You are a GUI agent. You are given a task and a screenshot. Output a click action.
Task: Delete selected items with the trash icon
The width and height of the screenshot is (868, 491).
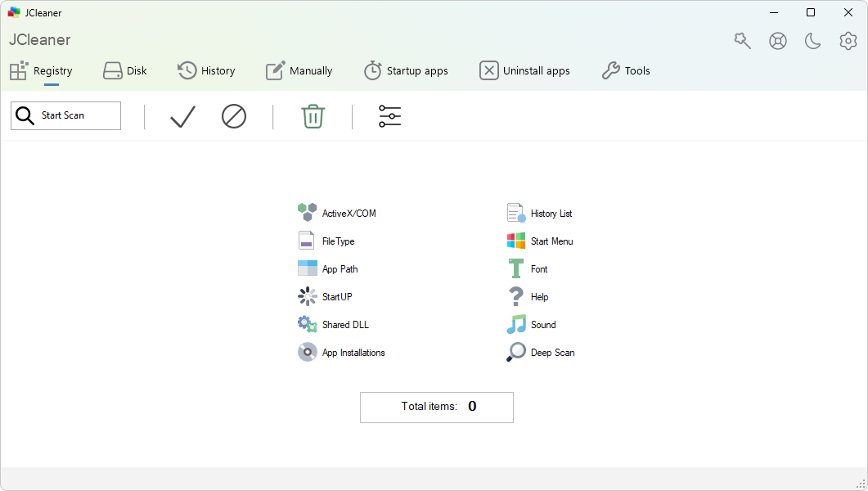tap(313, 116)
